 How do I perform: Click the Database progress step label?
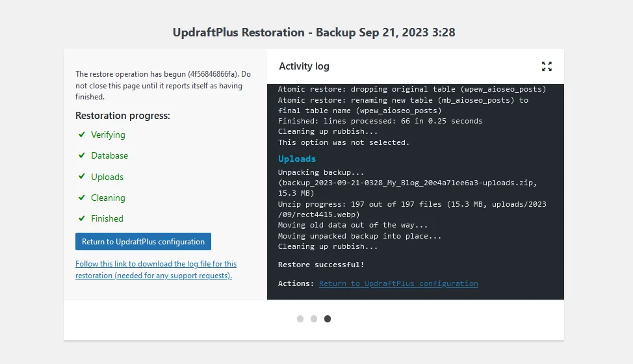click(x=109, y=155)
